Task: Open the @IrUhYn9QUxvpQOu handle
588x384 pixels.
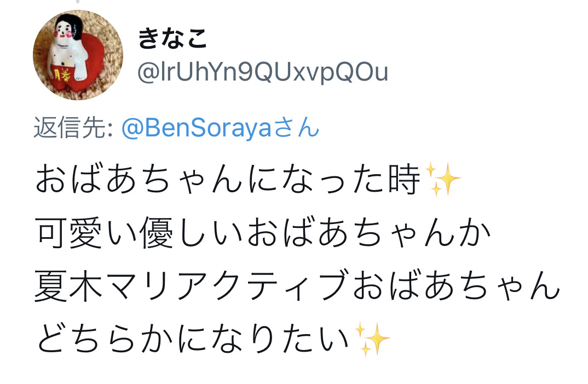Action: point(263,72)
